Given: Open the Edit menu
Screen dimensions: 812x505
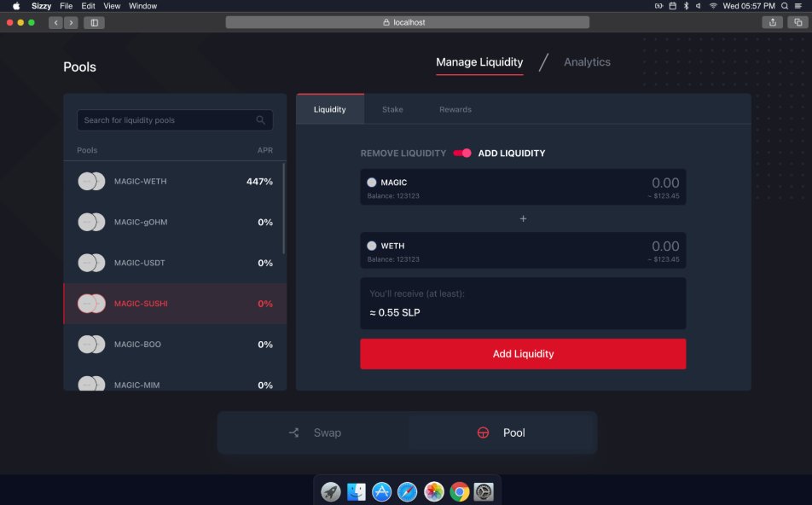Looking at the screenshot, I should click(88, 6).
